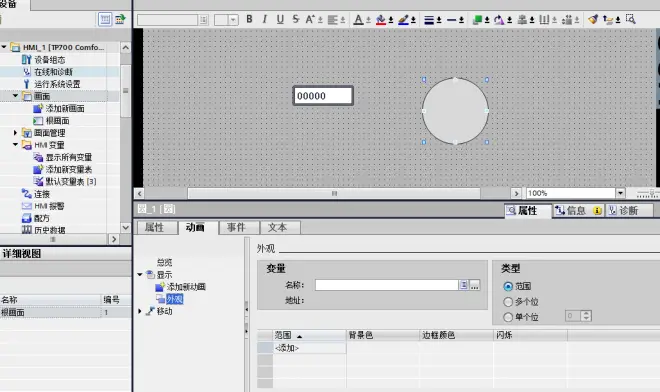The image size is (660, 392).
Task: Toggle underline formatting
Action: point(280,19)
